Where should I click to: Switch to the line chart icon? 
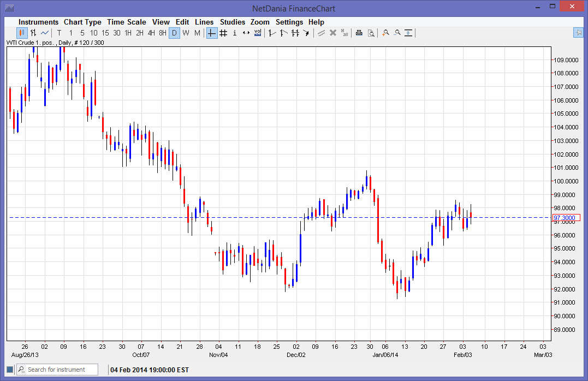click(x=45, y=33)
